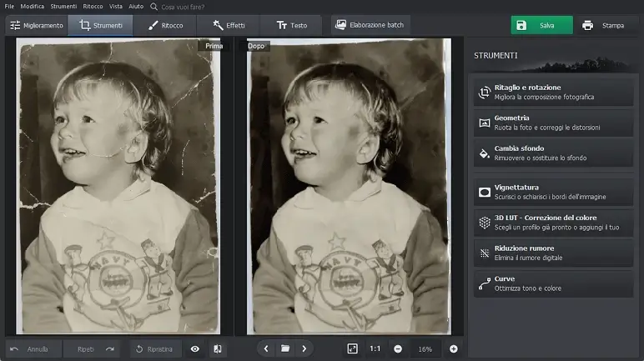Switch to the Testo tab
Image resolution: width=644 pixels, height=361 pixels.
tap(291, 26)
